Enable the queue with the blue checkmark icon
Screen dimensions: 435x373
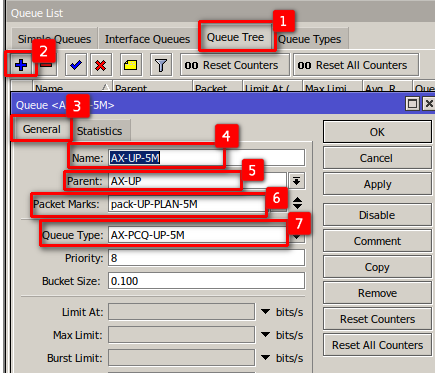pos(76,65)
